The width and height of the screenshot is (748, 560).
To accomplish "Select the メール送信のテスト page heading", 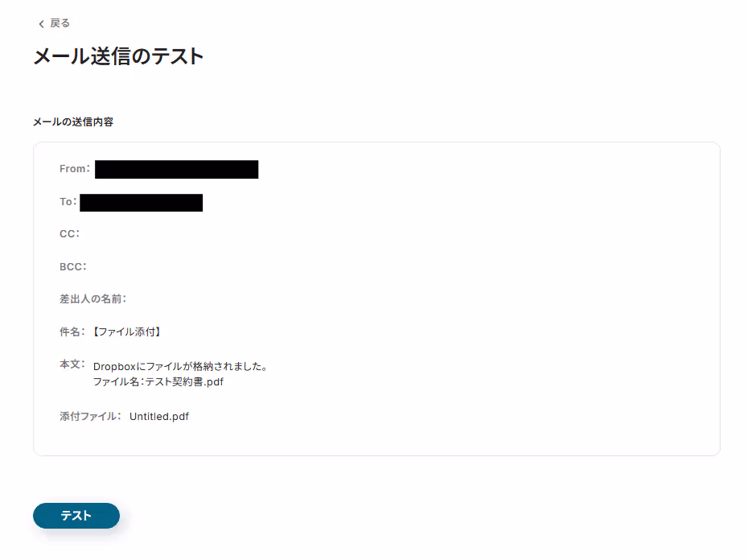I will tap(118, 56).
